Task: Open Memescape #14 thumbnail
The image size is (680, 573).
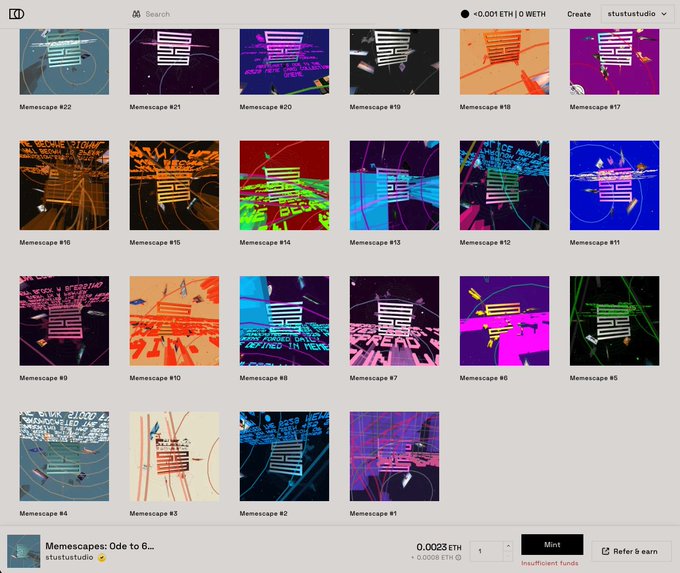Action: coord(284,185)
